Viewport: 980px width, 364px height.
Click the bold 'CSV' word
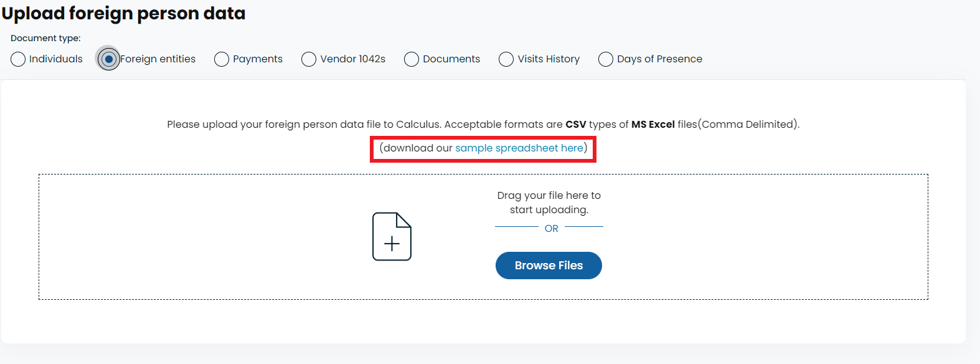tap(576, 125)
